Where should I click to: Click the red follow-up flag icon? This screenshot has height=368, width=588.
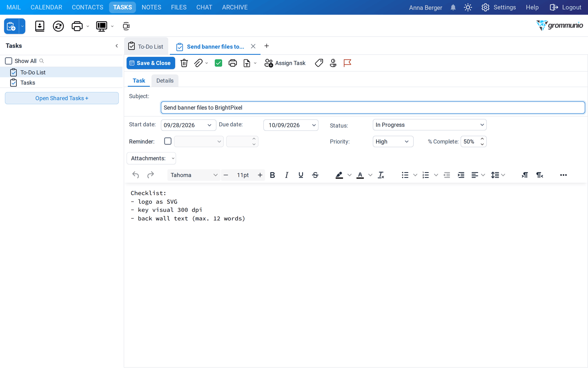(x=347, y=63)
